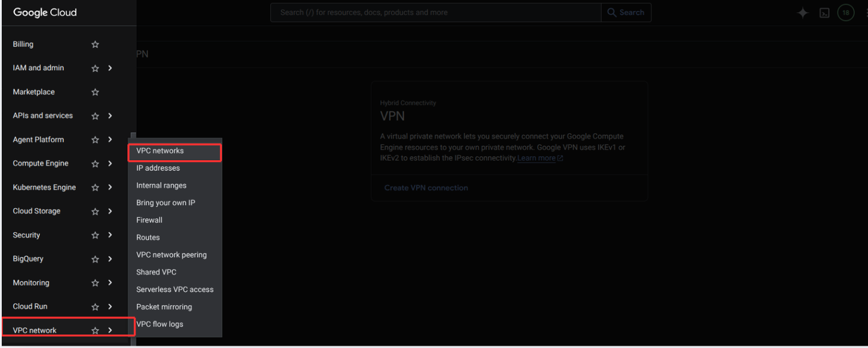The width and height of the screenshot is (868, 348).
Task: Expand Kubernetes Engine submenu chevron
Action: [110, 188]
